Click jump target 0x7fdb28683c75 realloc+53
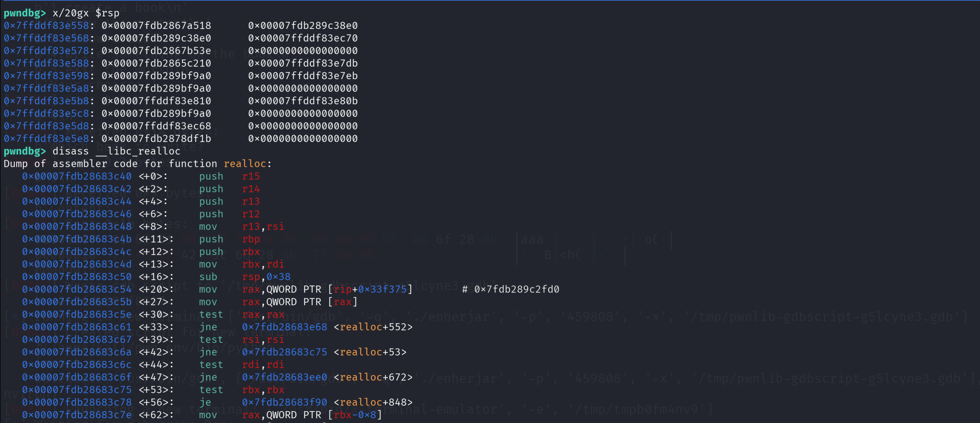The width and height of the screenshot is (980, 423). tap(324, 352)
